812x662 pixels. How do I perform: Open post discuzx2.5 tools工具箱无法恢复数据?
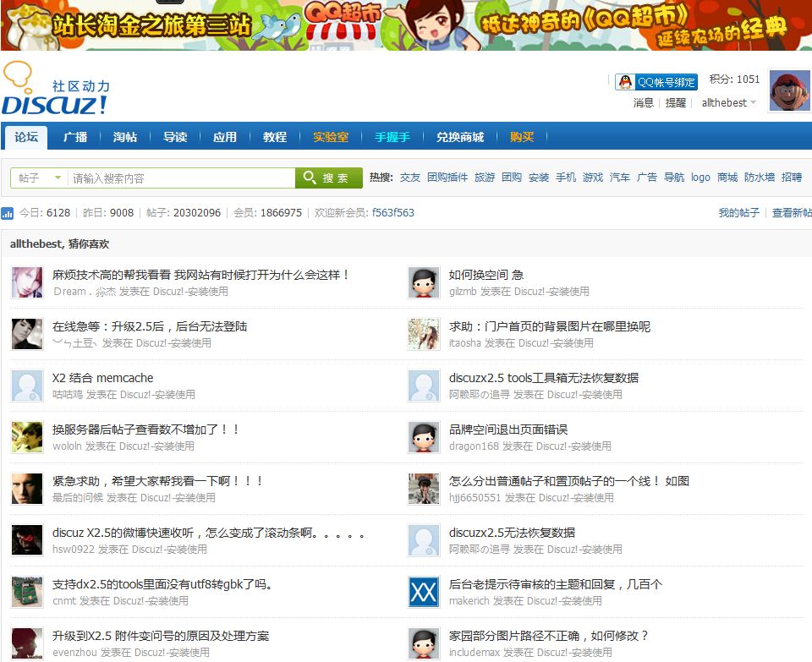pyautogui.click(x=544, y=378)
